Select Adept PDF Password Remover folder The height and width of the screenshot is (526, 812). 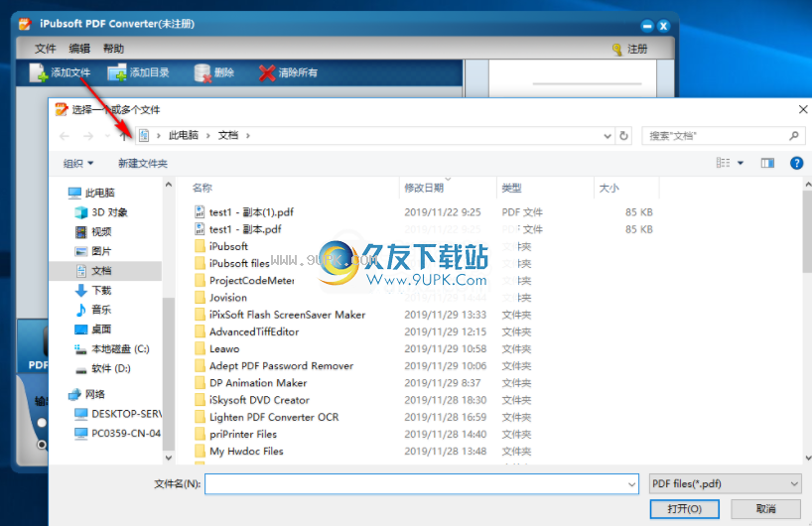coord(274,366)
